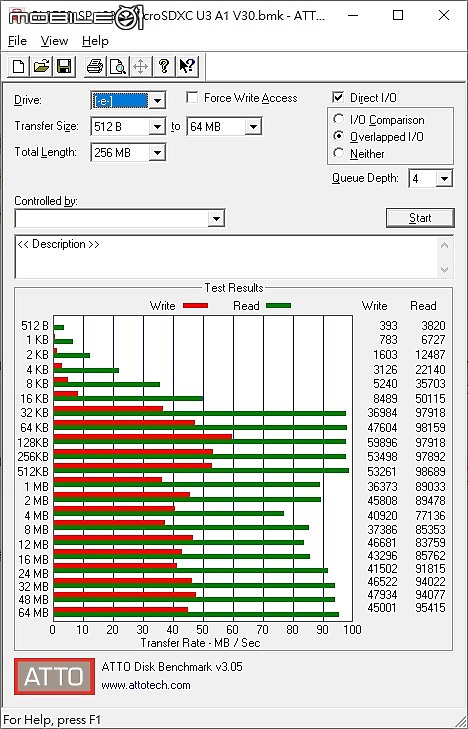Click 'For Help, press F1' status text
The height and width of the screenshot is (729, 468).
(x=52, y=720)
